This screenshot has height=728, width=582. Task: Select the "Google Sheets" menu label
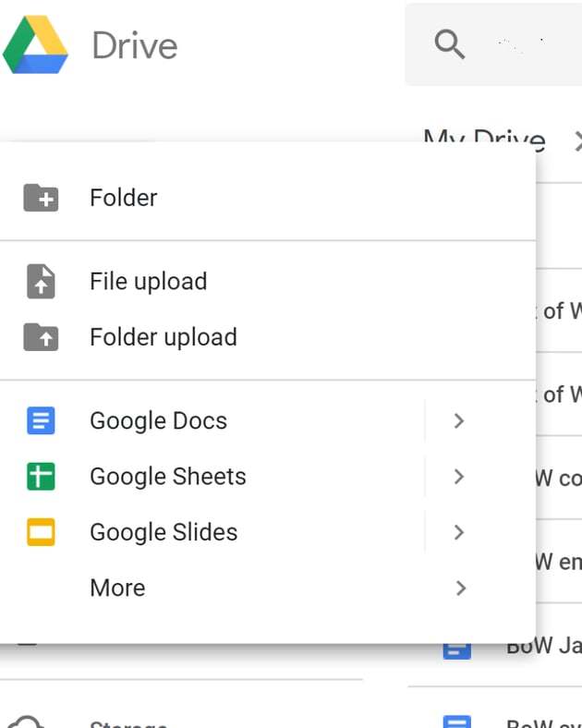click(167, 477)
